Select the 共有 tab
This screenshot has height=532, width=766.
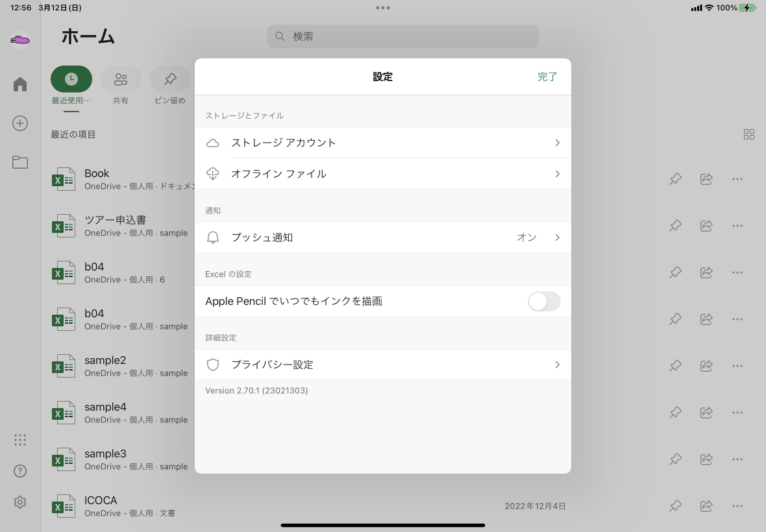click(x=121, y=86)
